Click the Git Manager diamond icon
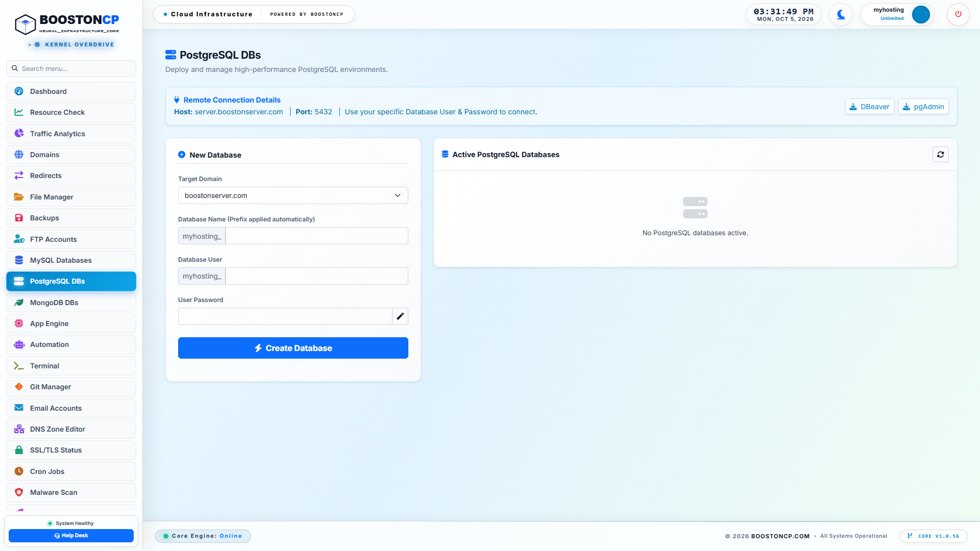 coord(19,387)
